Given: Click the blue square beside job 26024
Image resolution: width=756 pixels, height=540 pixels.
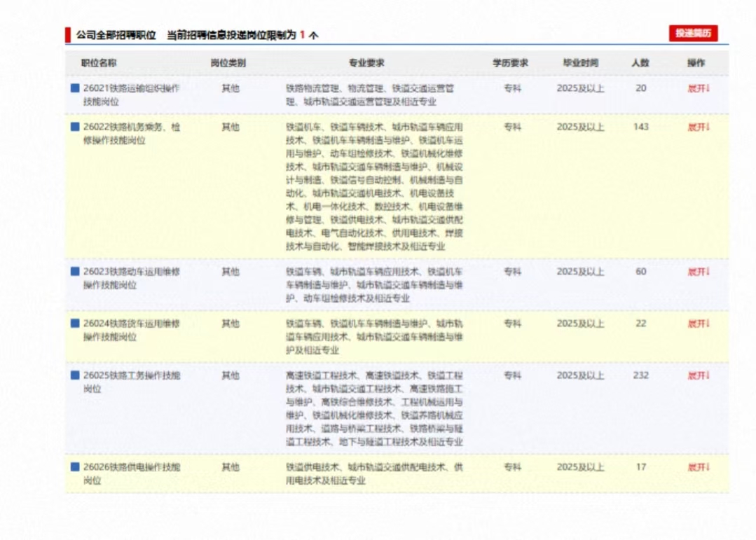Looking at the screenshot, I should pos(75,324).
